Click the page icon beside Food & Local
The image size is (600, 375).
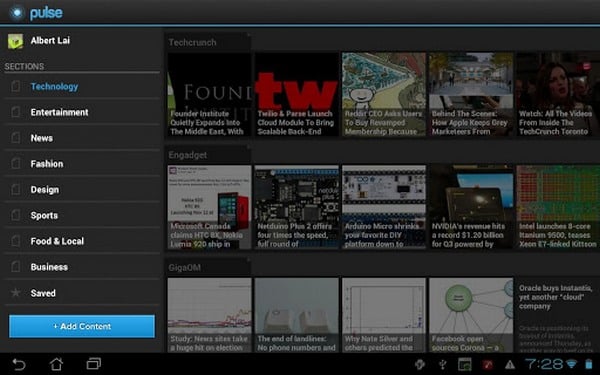click(x=15, y=241)
